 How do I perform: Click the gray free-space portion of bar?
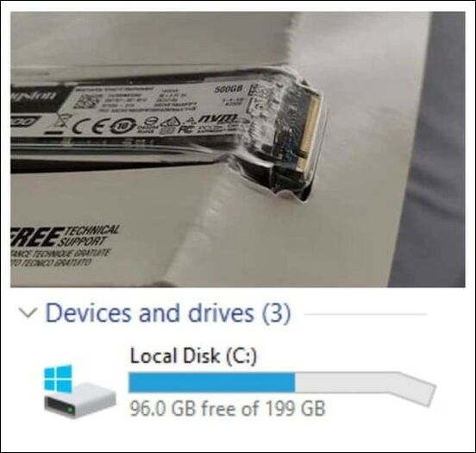[346, 383]
